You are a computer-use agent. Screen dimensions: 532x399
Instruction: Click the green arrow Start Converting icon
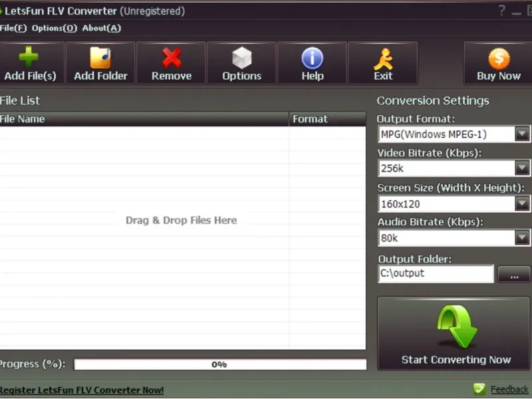[457, 327]
